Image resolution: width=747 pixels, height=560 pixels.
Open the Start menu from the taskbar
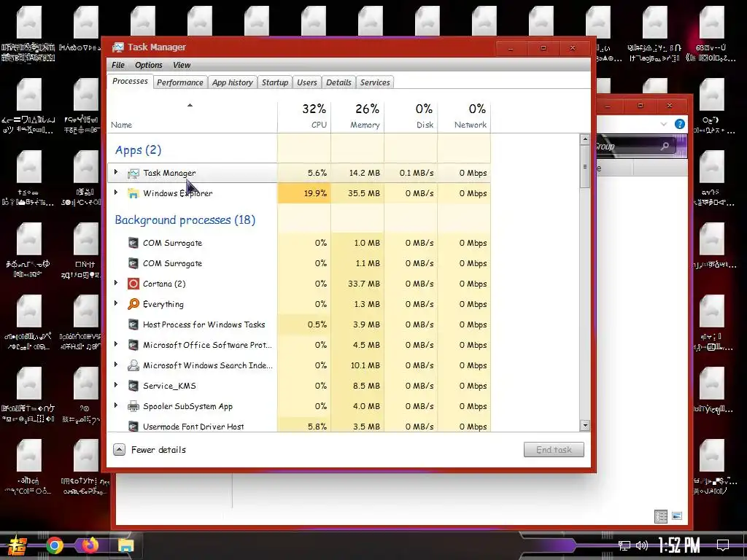18,545
